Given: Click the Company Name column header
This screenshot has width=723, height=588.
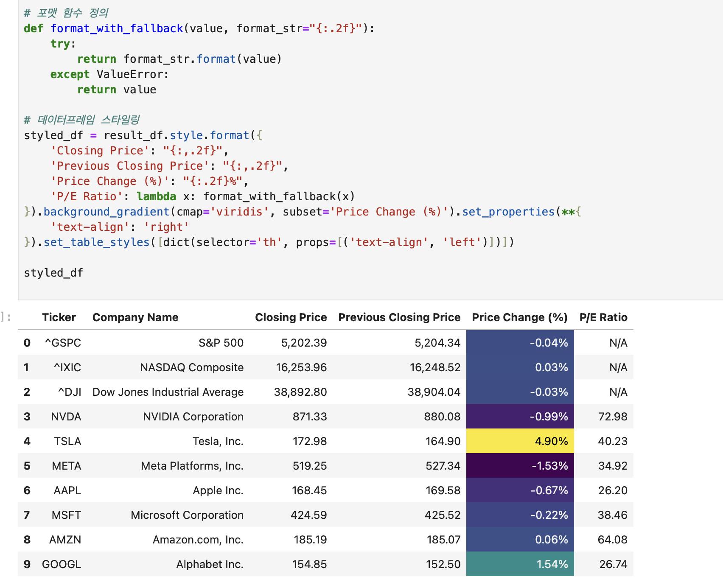Looking at the screenshot, I should pos(135,317).
